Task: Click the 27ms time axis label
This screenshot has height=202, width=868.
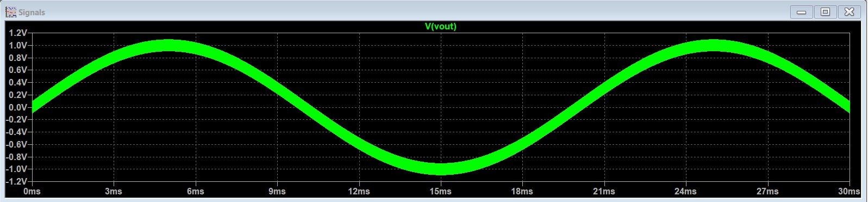Action: tap(767, 191)
